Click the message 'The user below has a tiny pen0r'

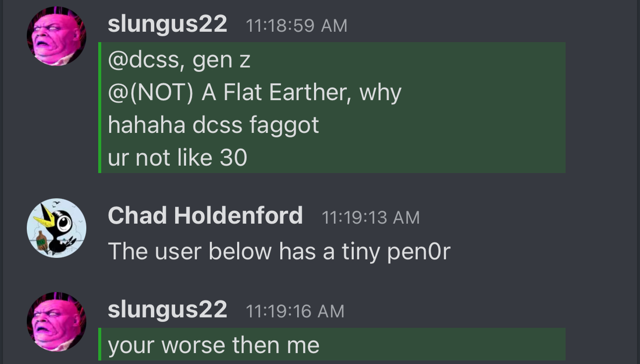[x=279, y=251]
